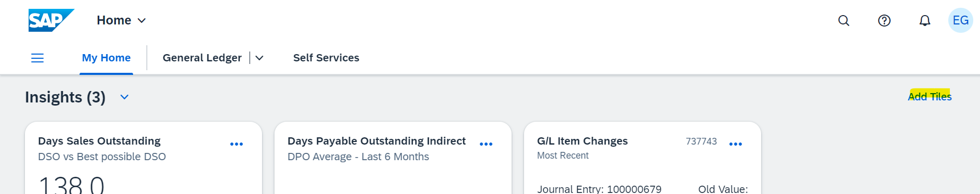Collapse the Insights section chevron
The height and width of the screenshot is (194, 980).
click(x=124, y=97)
